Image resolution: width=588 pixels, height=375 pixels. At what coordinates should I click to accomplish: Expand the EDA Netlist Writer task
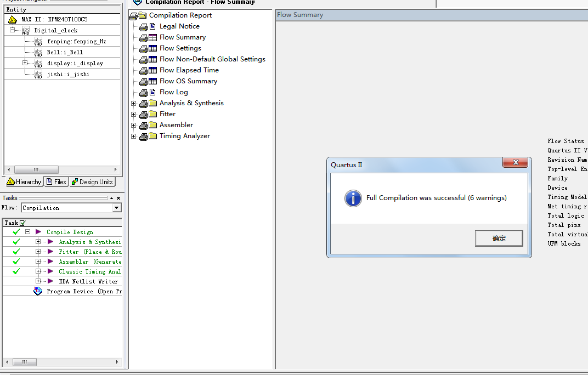(38, 281)
